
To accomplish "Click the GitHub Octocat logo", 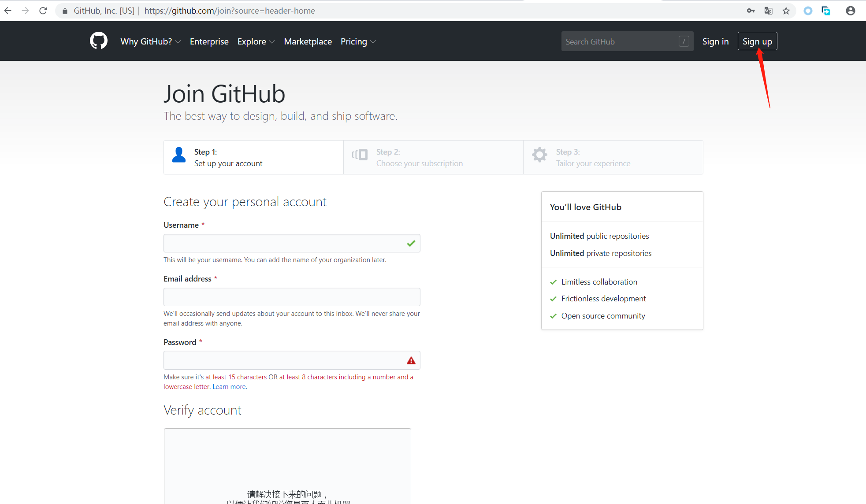I will point(99,41).
